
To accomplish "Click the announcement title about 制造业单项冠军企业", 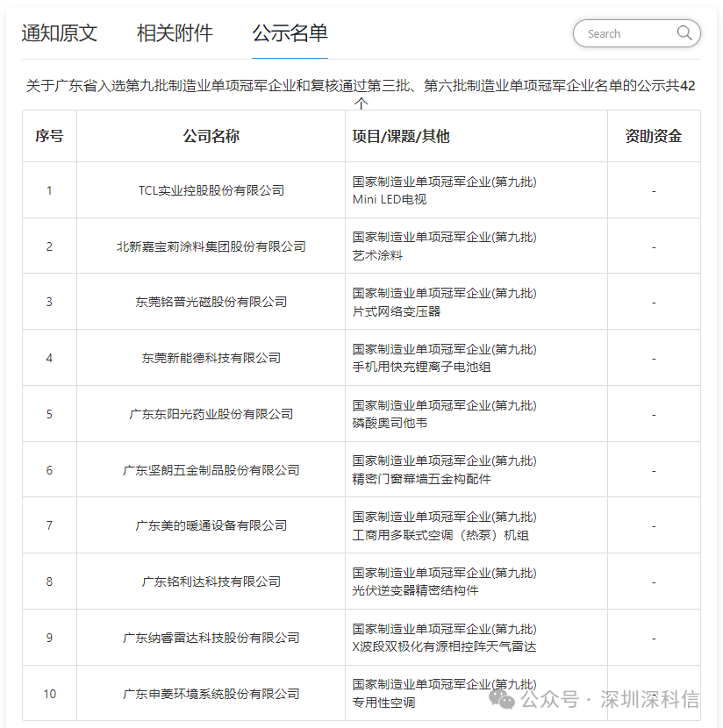I will click(x=361, y=93).
